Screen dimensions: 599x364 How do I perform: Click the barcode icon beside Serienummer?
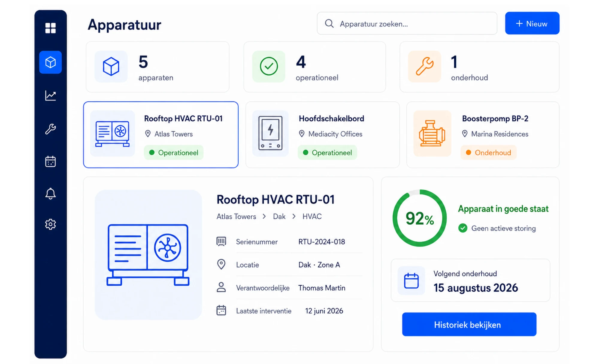(221, 241)
